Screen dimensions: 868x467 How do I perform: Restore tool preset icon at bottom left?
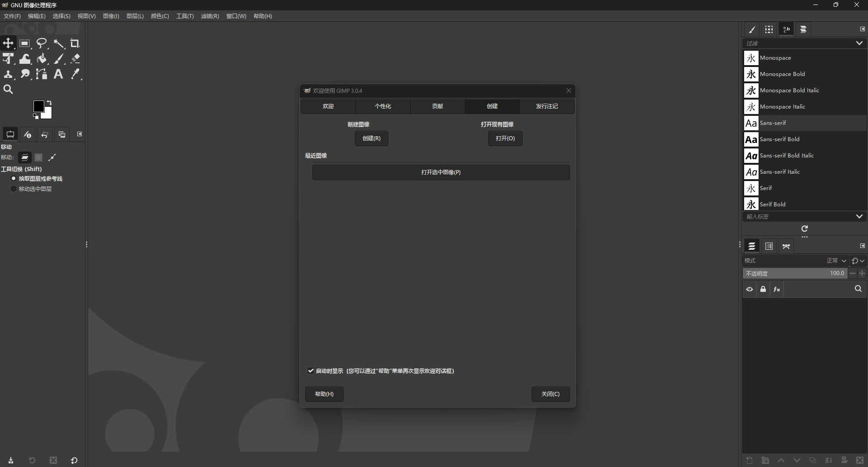click(x=32, y=460)
